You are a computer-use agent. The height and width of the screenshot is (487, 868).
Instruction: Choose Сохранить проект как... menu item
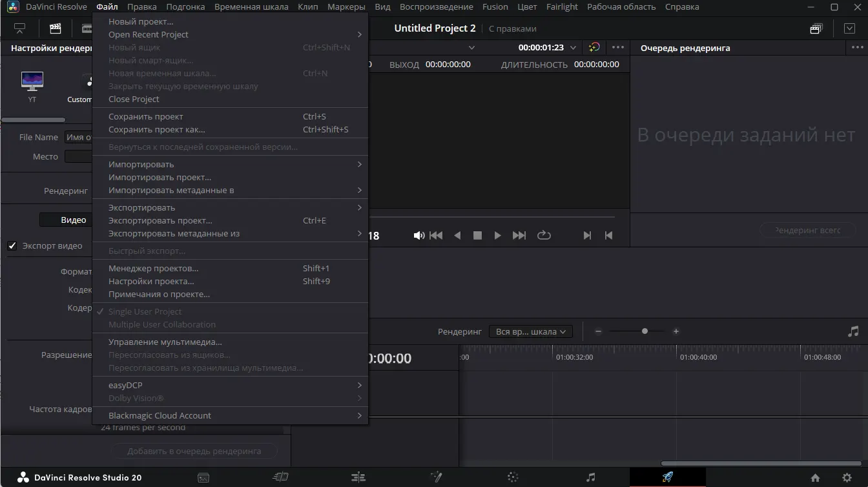point(157,129)
